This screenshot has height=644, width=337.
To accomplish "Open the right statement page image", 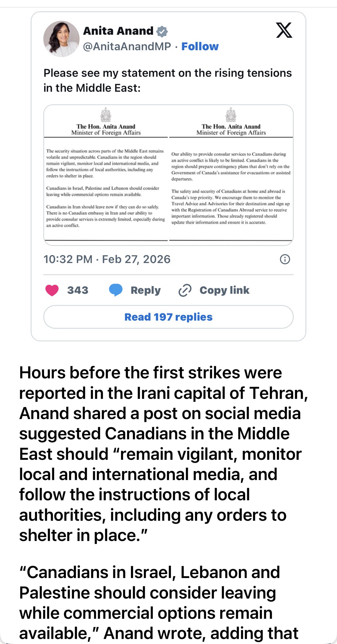I will click(231, 175).
